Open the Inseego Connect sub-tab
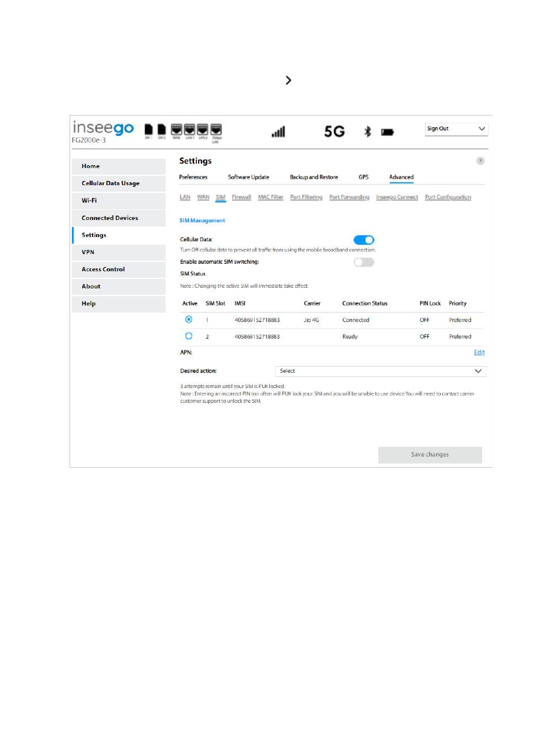 click(x=397, y=197)
